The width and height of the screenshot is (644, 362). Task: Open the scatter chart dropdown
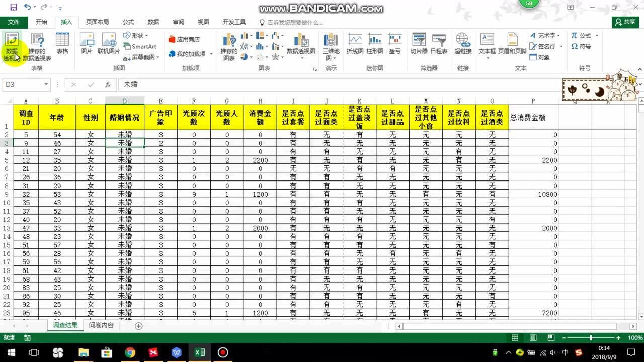(262, 57)
